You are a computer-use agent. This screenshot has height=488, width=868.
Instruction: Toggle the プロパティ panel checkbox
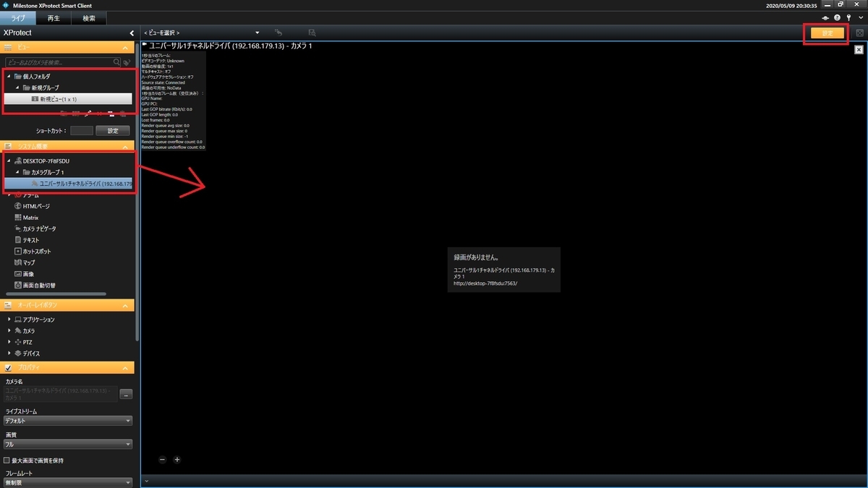click(8, 367)
